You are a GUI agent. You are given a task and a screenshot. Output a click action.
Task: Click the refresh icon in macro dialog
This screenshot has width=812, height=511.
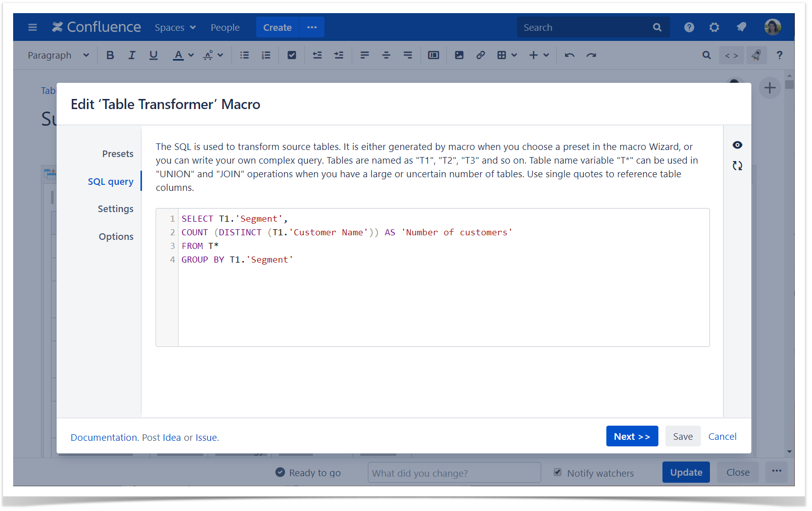(737, 166)
